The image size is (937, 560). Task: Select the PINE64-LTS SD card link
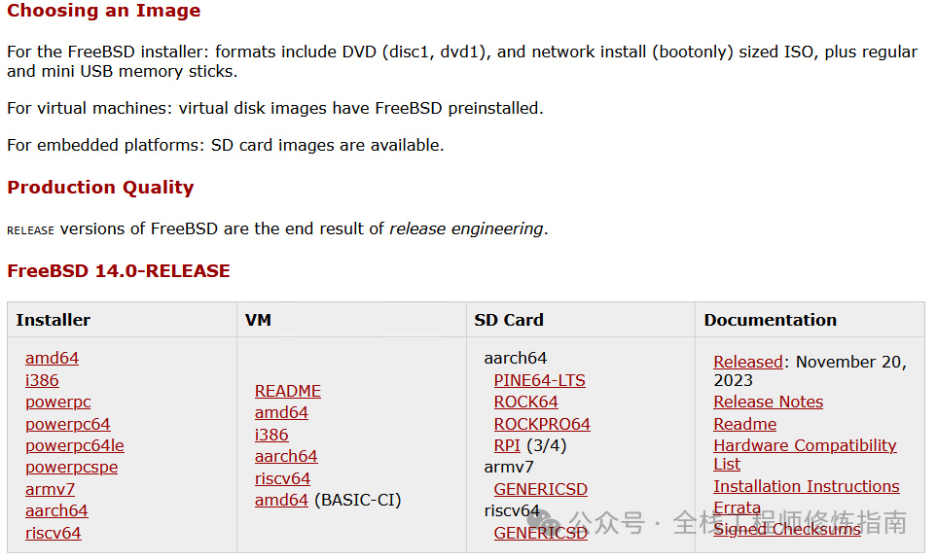pyautogui.click(x=539, y=380)
